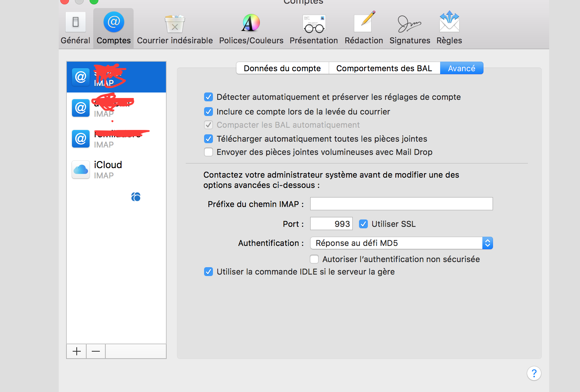Viewport: 580px width, 392px height.
Task: Uncheck Utiliser SSL checkbox
Action: click(363, 224)
